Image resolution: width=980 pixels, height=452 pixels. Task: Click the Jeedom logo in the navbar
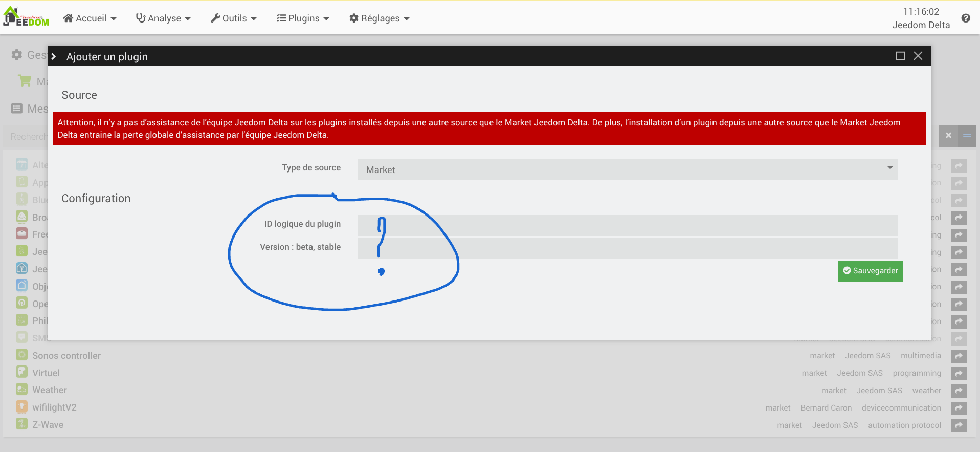click(26, 16)
